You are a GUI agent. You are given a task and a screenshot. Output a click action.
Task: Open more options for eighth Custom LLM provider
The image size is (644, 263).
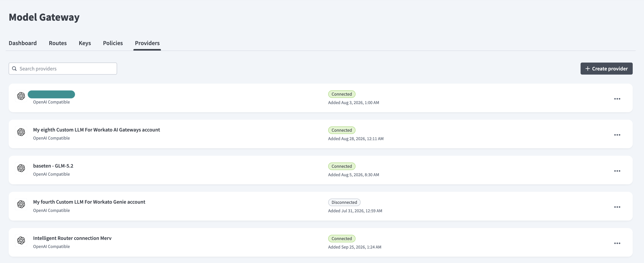pyautogui.click(x=617, y=135)
